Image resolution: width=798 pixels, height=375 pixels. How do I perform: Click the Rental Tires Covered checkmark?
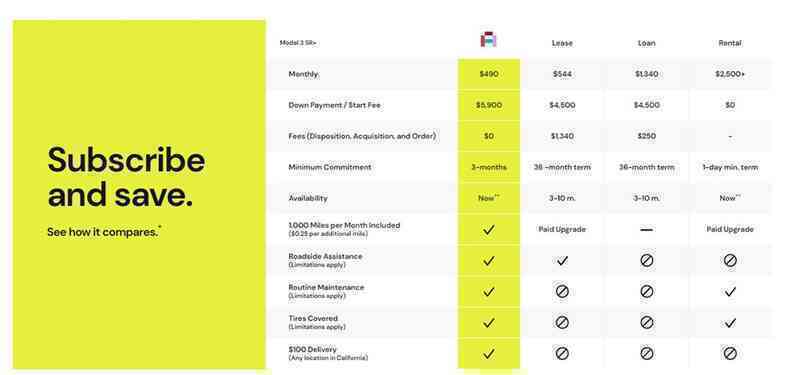[x=730, y=323]
